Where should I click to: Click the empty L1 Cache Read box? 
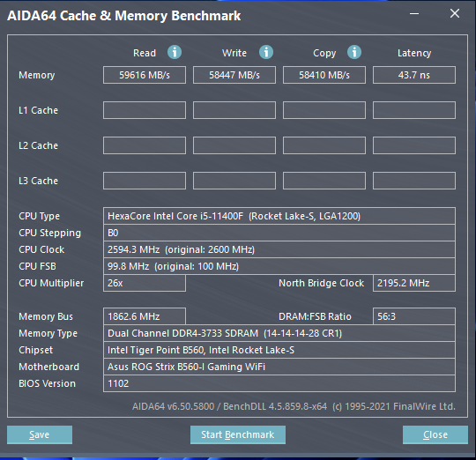[x=145, y=110]
